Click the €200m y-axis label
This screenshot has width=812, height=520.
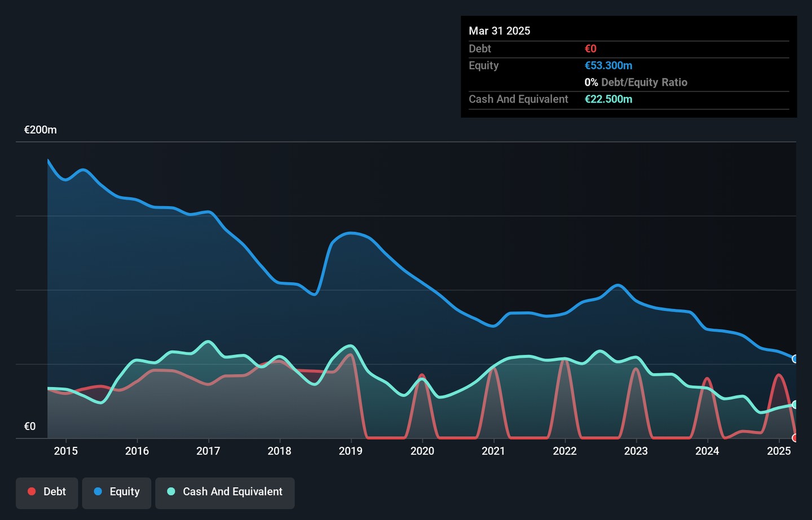click(40, 130)
